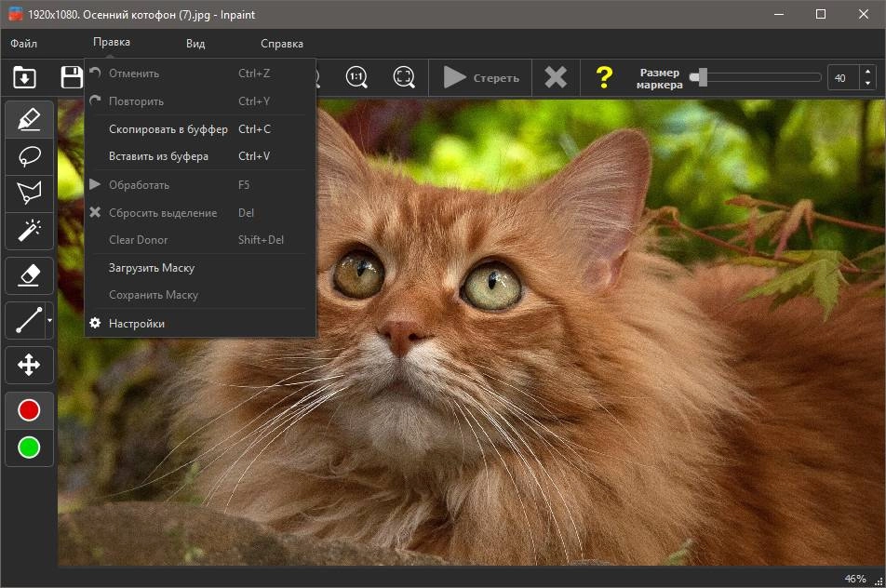Viewport: 886px width, 588px height.
Task: Select the Marker tool
Action: point(29,120)
